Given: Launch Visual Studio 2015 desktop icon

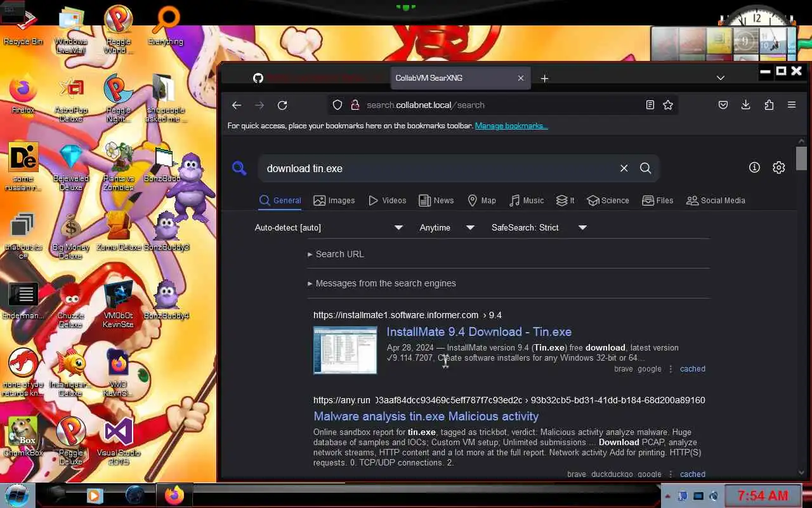Looking at the screenshot, I should click(119, 441).
